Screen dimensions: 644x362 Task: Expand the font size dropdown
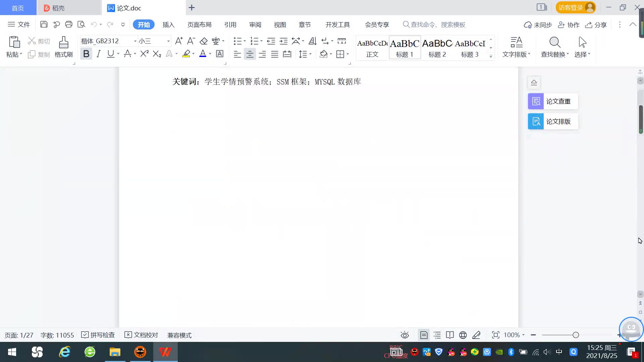(x=168, y=41)
